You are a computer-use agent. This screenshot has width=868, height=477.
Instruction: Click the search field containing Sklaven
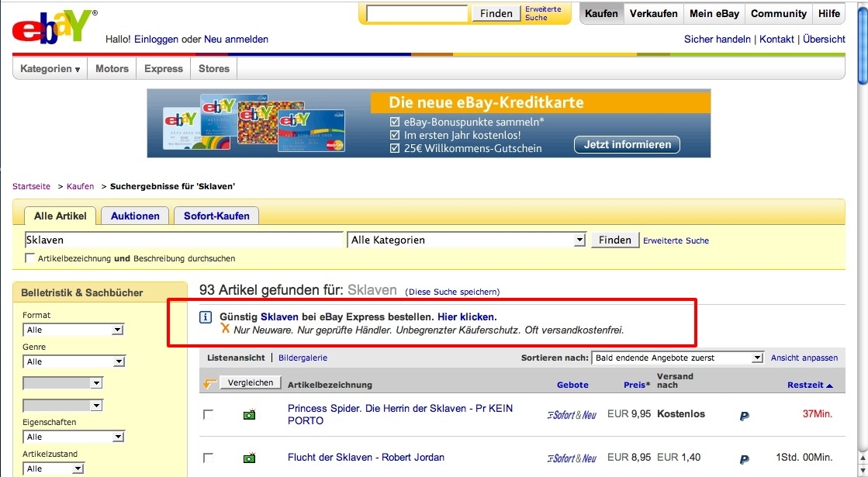[x=183, y=240]
